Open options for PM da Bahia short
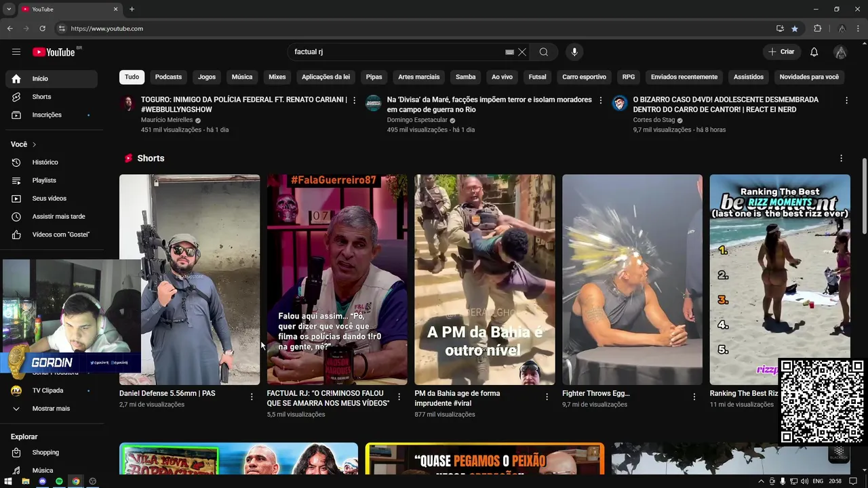Screen dimensions: 868x488 click(x=547, y=396)
